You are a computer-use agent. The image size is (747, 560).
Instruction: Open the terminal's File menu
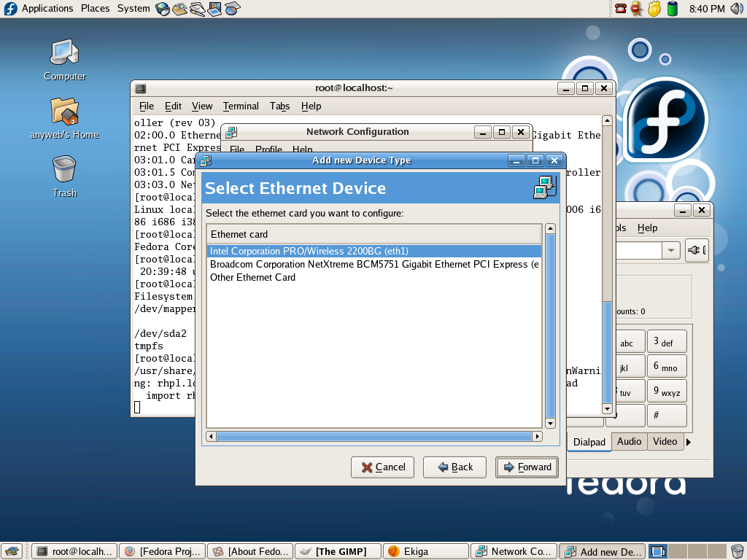pyautogui.click(x=146, y=106)
